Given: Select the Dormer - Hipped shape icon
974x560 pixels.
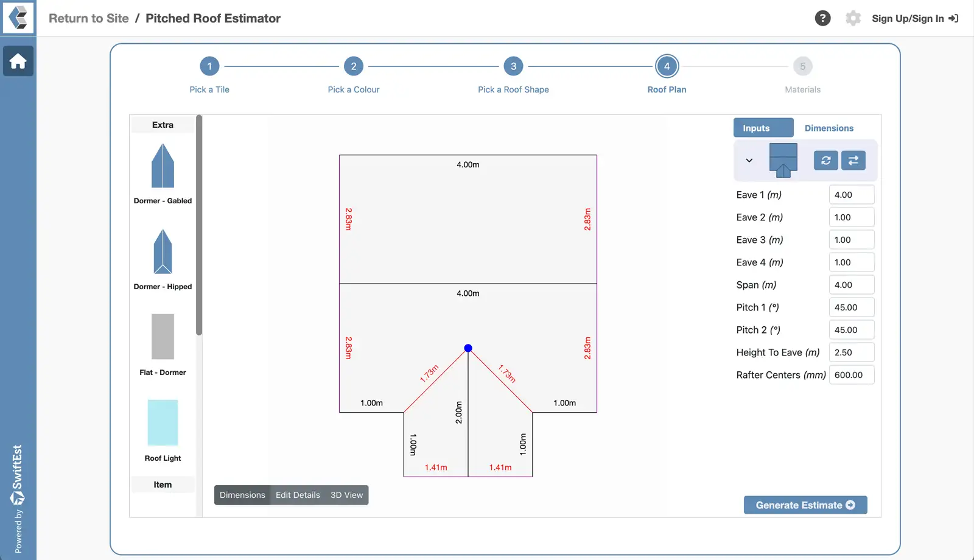Looking at the screenshot, I should 163,252.
